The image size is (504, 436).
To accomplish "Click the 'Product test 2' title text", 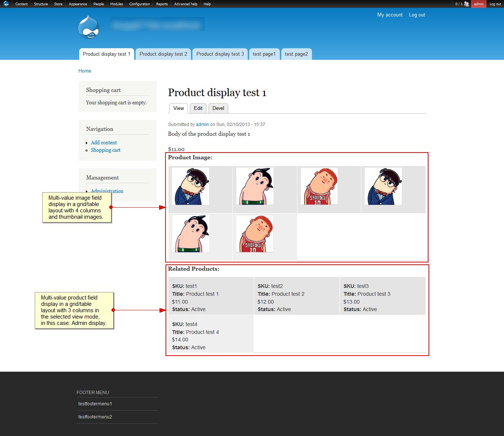I will click(x=288, y=294).
